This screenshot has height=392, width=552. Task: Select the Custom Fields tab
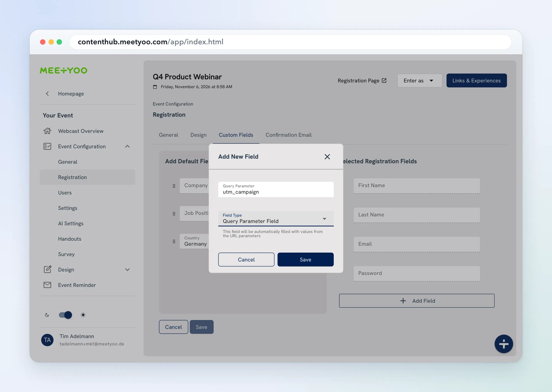point(236,135)
